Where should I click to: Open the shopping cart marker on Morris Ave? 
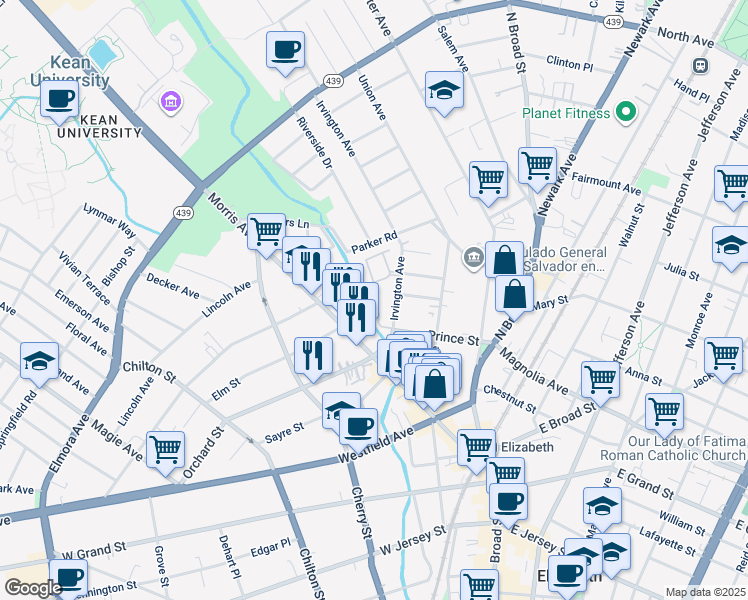[266, 233]
